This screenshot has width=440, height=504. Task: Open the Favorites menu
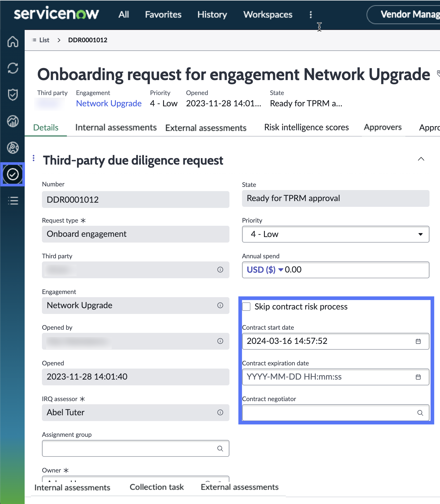tap(163, 14)
